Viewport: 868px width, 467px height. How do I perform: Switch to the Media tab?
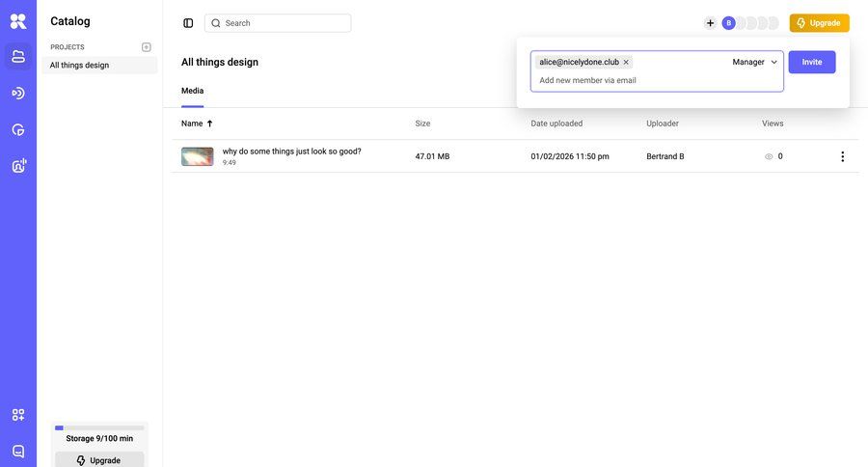point(192,91)
